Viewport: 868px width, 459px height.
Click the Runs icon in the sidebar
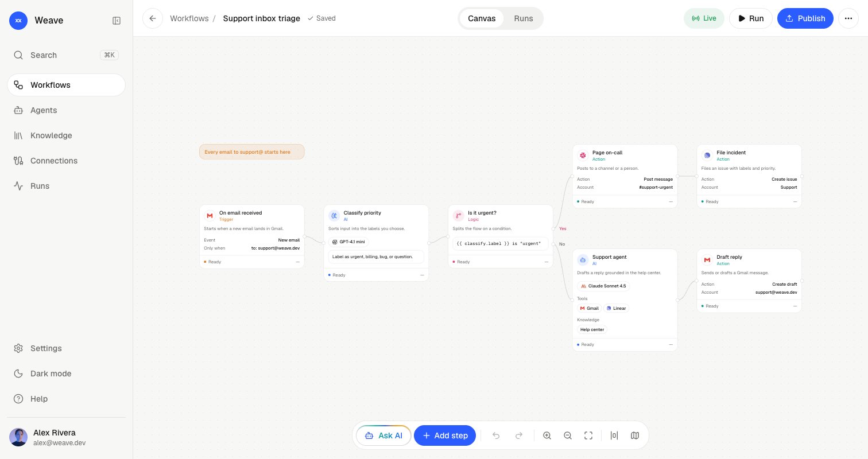[18, 186]
